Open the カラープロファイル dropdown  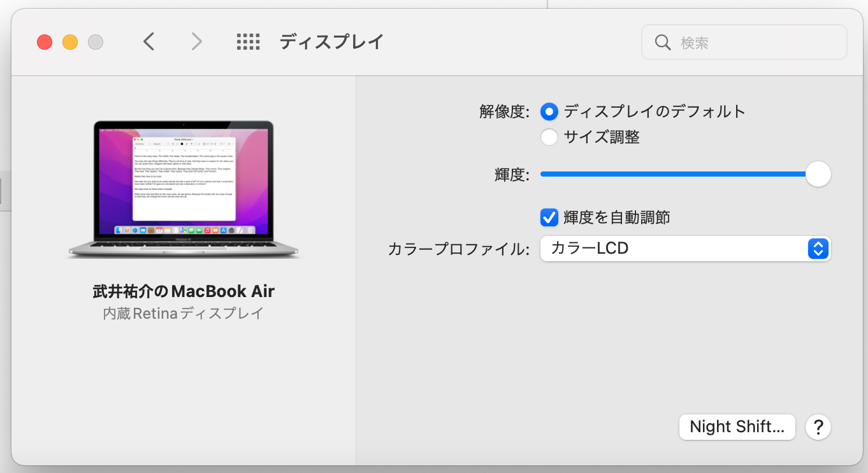click(x=686, y=249)
